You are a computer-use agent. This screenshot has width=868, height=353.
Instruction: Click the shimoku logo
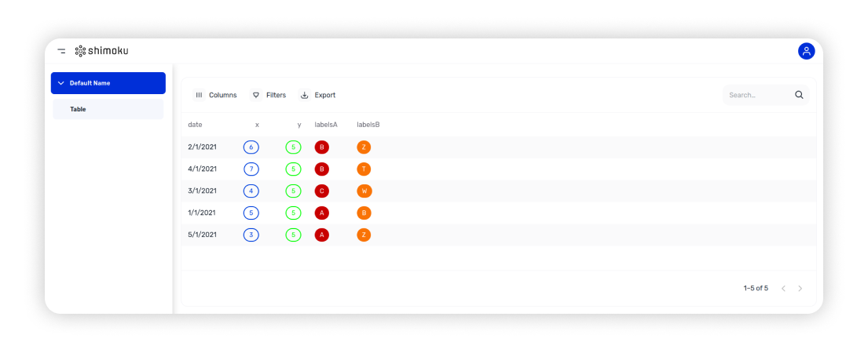[x=101, y=51]
